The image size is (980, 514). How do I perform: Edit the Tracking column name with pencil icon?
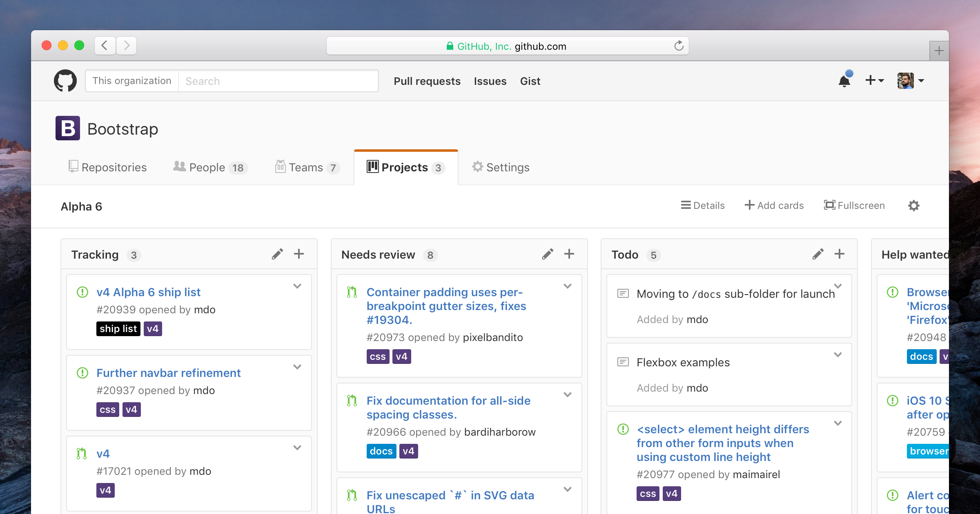(278, 254)
